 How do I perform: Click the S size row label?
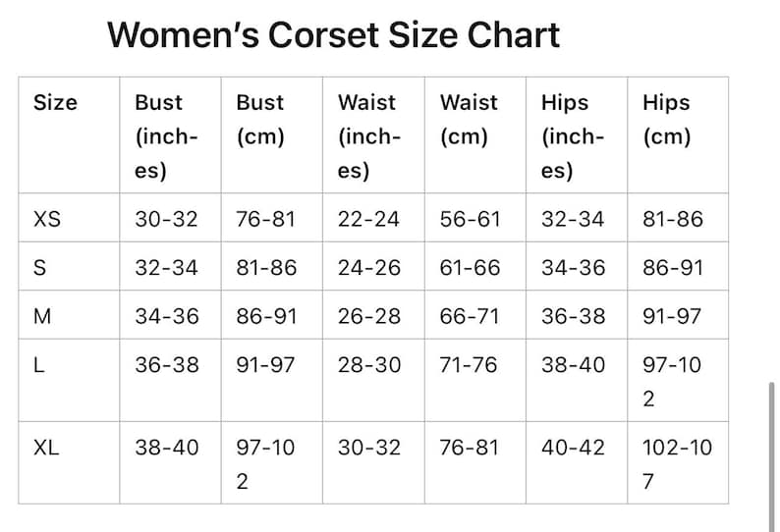click(40, 268)
